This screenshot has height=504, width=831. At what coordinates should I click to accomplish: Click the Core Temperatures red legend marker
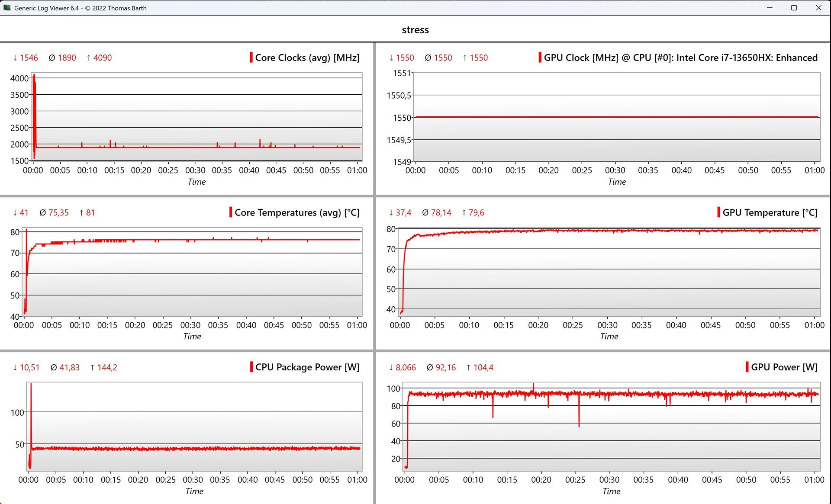(231, 212)
